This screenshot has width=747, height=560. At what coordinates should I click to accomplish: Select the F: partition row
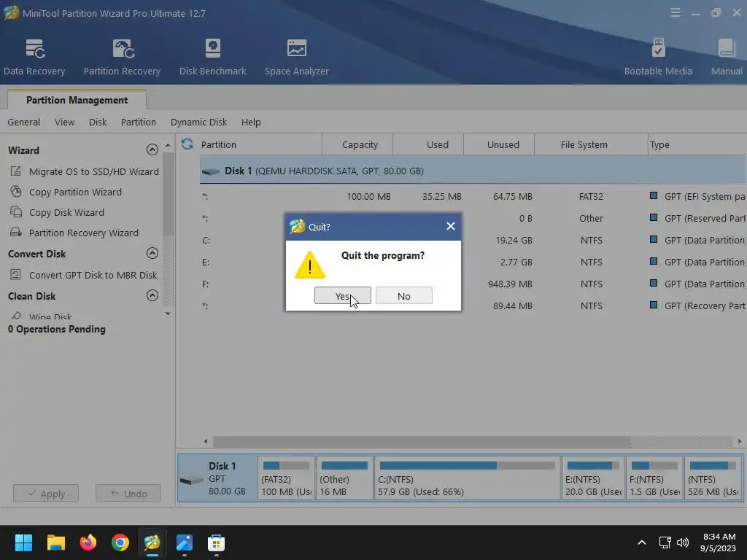[473, 284]
